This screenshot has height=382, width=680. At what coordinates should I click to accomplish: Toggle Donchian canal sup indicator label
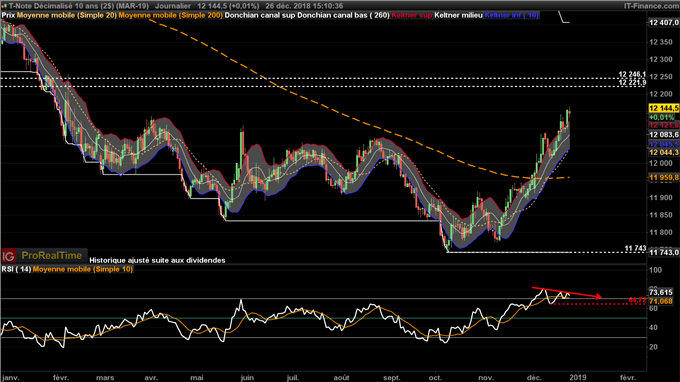pos(260,15)
